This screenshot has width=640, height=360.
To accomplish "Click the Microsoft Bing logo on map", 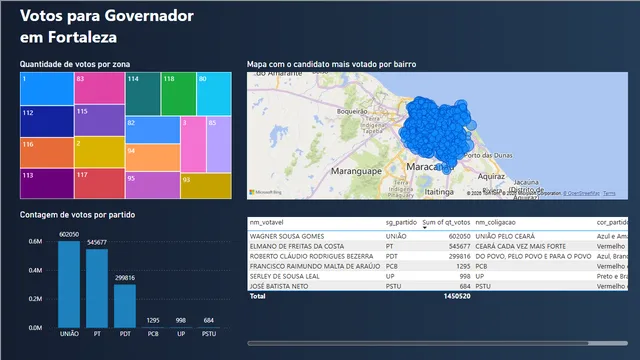I will (x=266, y=192).
